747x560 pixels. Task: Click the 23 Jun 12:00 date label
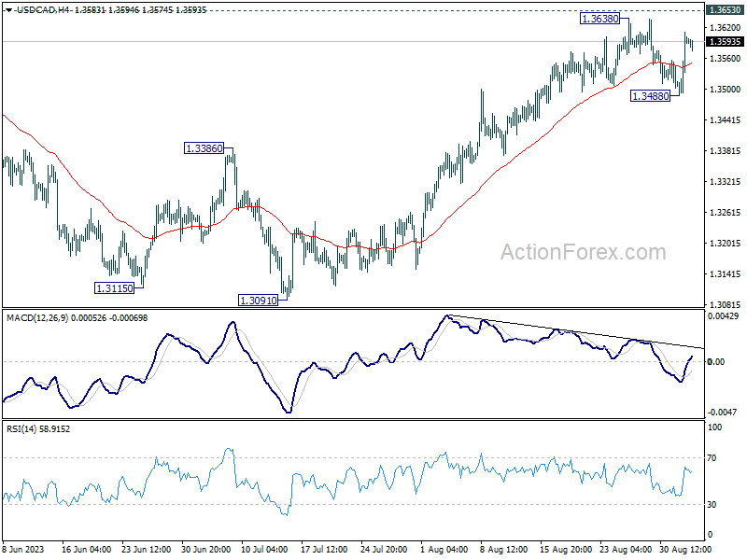[x=146, y=550]
